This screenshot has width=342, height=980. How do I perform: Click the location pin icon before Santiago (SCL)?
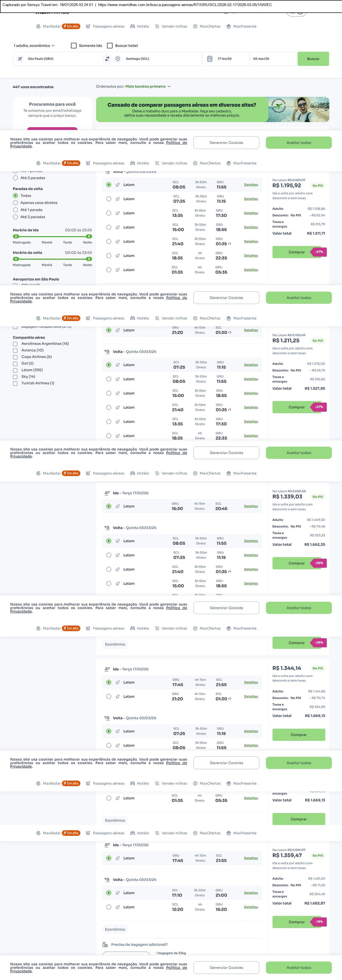tap(118, 59)
